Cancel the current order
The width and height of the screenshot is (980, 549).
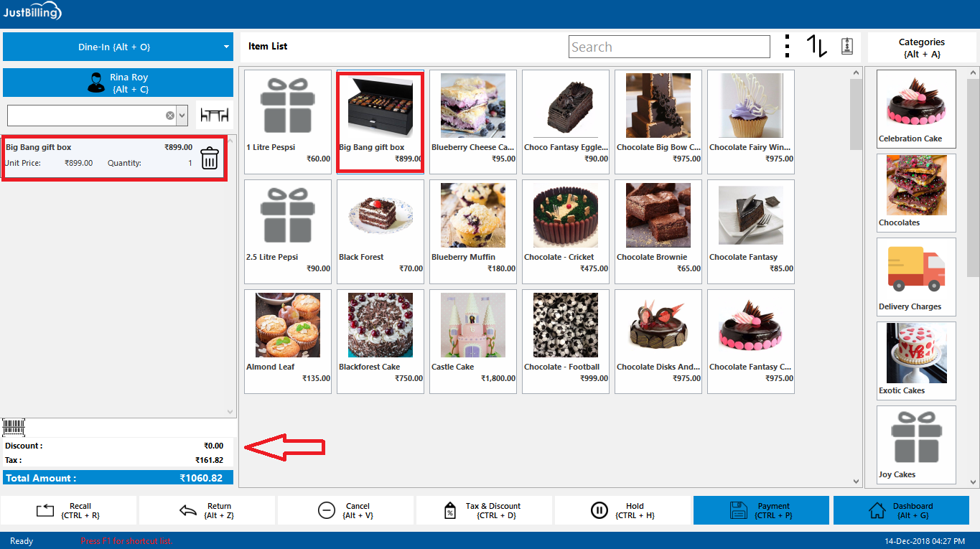(345, 510)
